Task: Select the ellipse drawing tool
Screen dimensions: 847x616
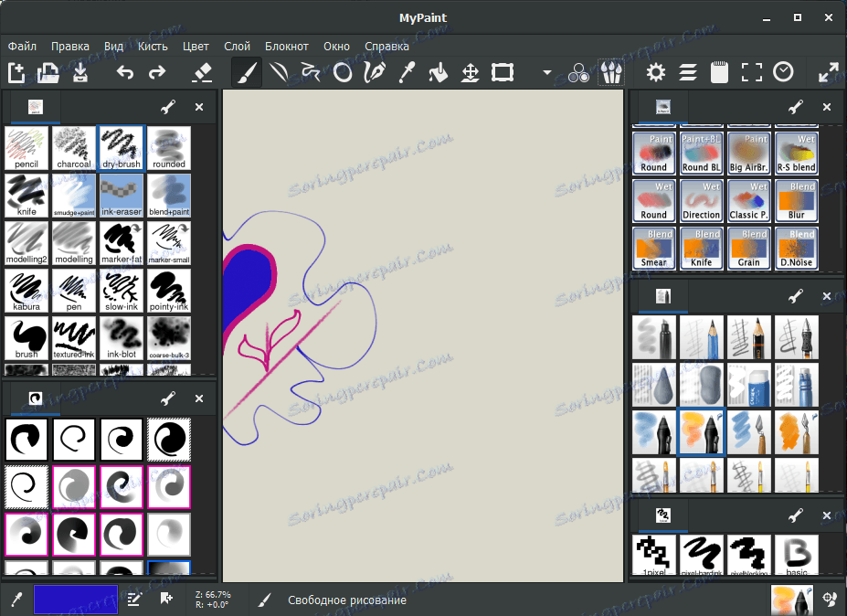Action: tap(343, 72)
